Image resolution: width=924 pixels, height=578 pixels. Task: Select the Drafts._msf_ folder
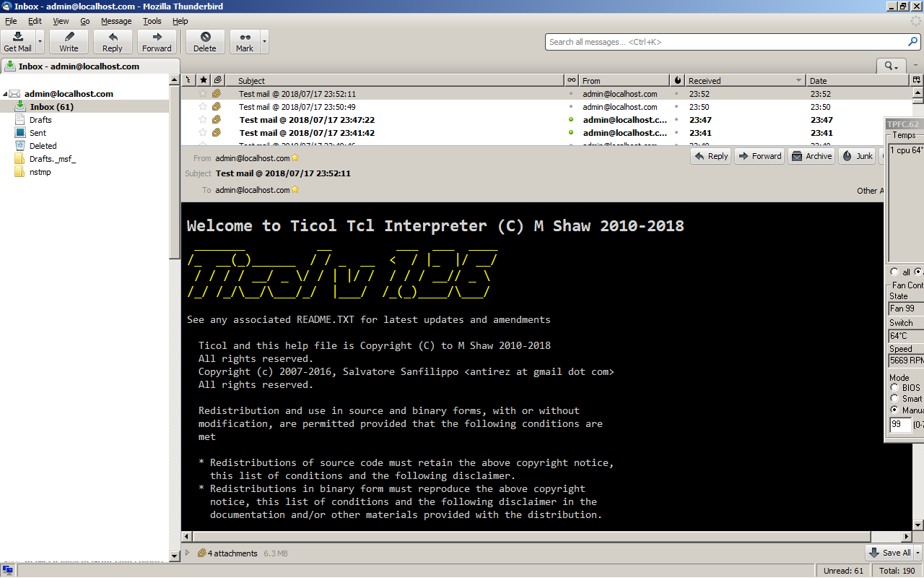52,159
